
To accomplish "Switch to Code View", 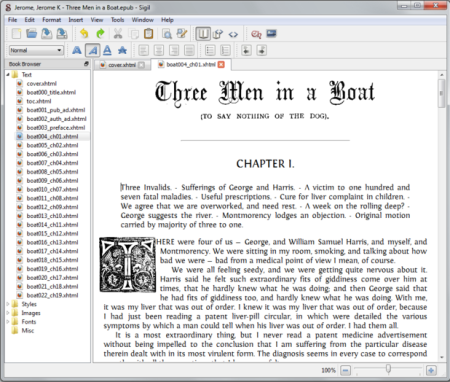I will (x=233, y=34).
